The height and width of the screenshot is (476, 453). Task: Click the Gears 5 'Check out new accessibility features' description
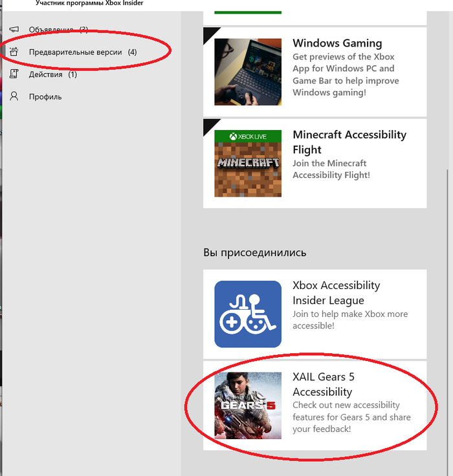point(351,417)
